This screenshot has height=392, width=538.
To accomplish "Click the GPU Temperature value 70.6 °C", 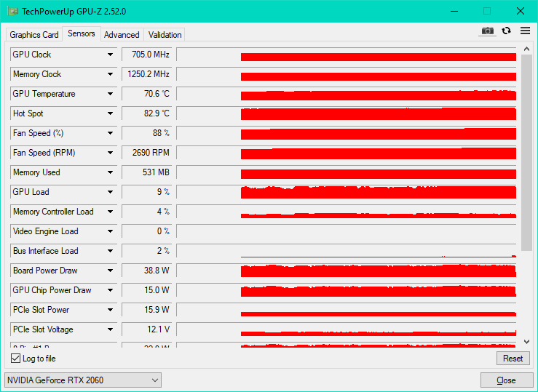I will (146, 94).
